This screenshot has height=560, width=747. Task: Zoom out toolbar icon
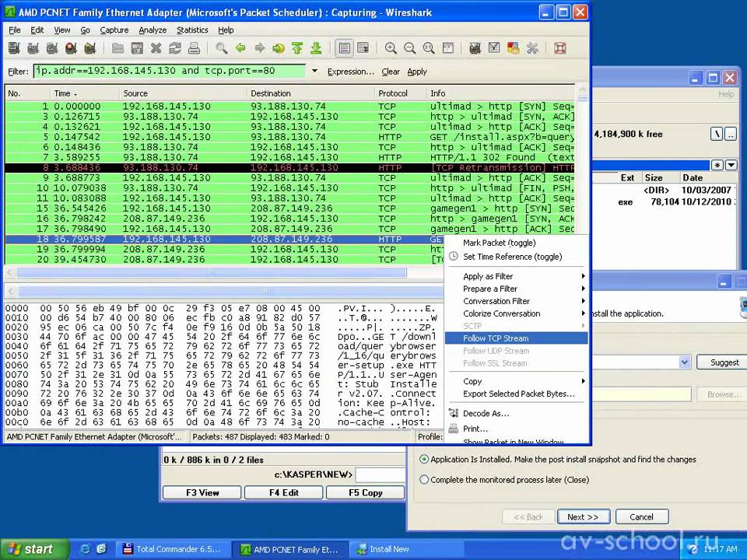tap(410, 48)
